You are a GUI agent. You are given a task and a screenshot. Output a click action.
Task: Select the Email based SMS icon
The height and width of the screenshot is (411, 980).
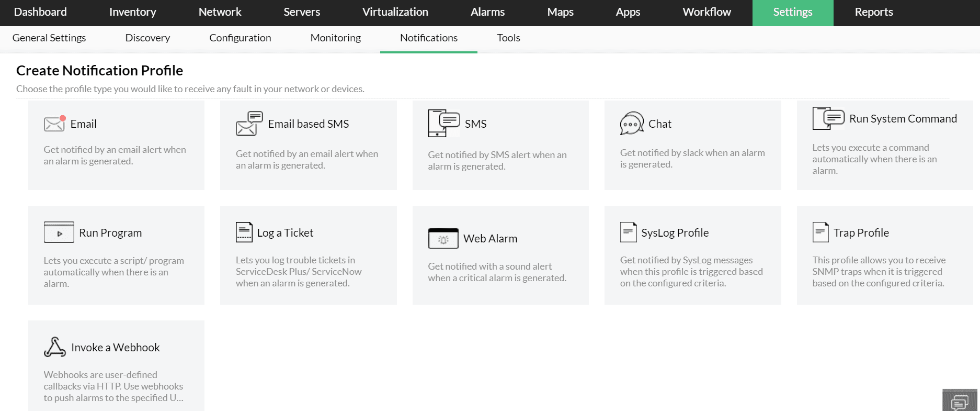249,124
